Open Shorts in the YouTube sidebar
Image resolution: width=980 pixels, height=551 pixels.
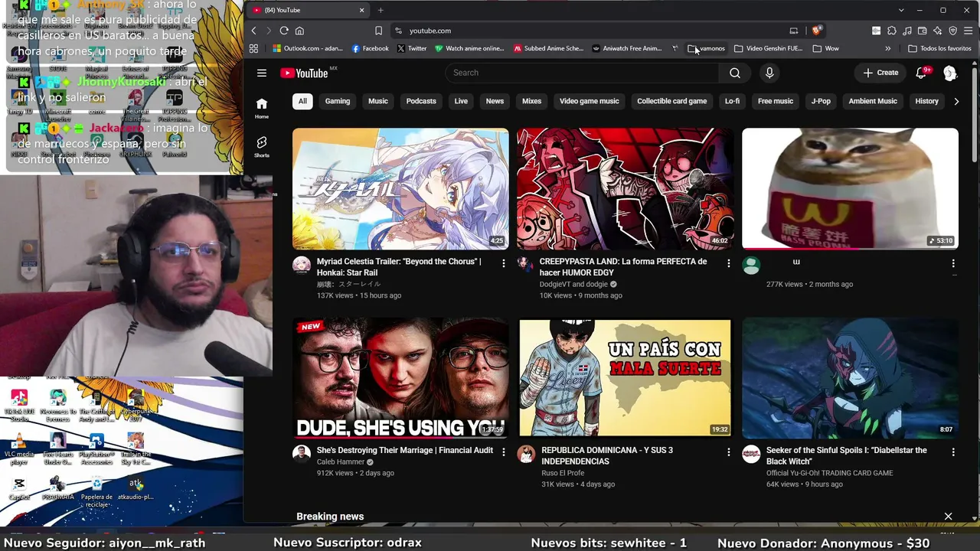[262, 147]
